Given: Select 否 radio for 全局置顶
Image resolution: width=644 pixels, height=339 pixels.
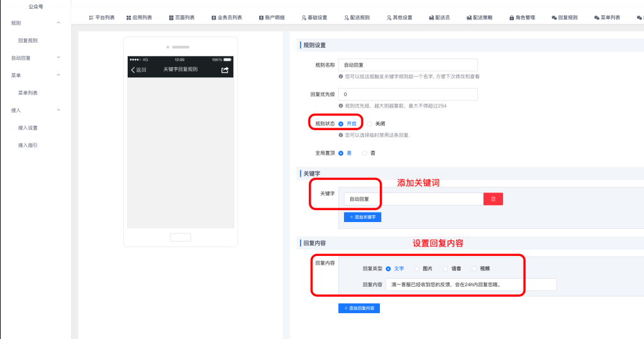Looking at the screenshot, I should pos(365,153).
